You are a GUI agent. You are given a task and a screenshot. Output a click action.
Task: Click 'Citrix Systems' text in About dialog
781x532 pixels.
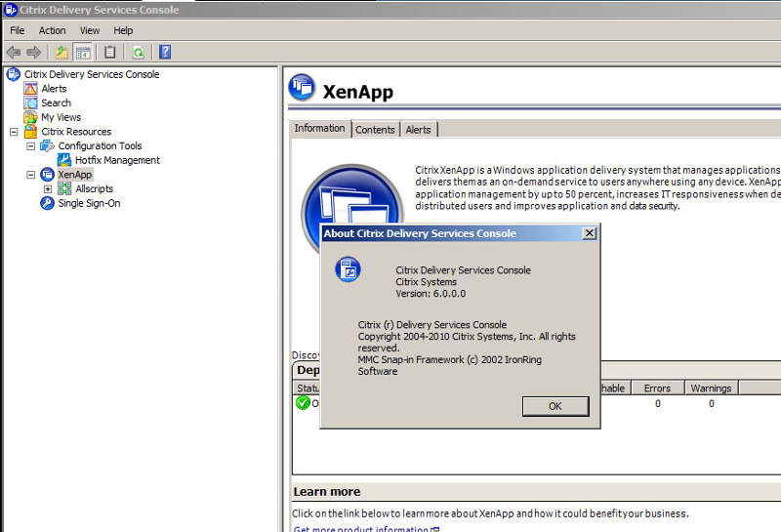tap(427, 282)
